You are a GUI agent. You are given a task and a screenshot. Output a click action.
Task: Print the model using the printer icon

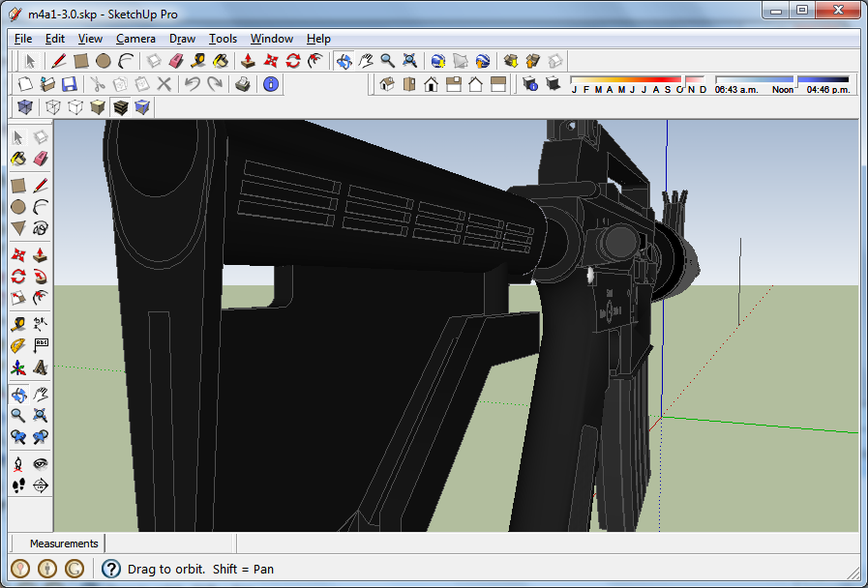click(243, 84)
